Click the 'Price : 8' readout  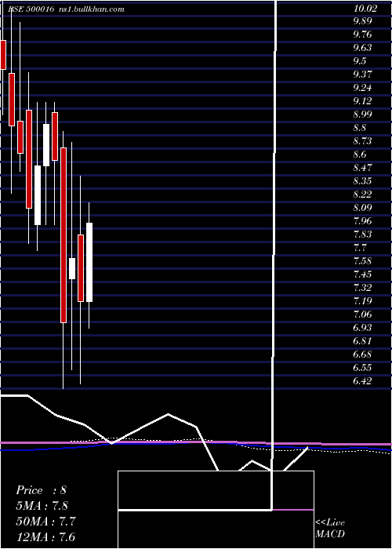point(41,490)
